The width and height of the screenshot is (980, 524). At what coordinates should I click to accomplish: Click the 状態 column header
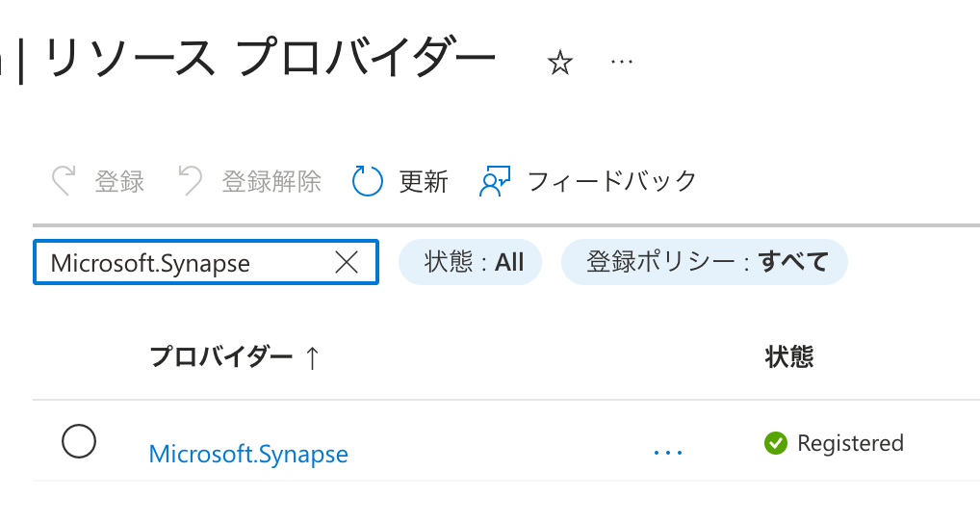point(788,357)
